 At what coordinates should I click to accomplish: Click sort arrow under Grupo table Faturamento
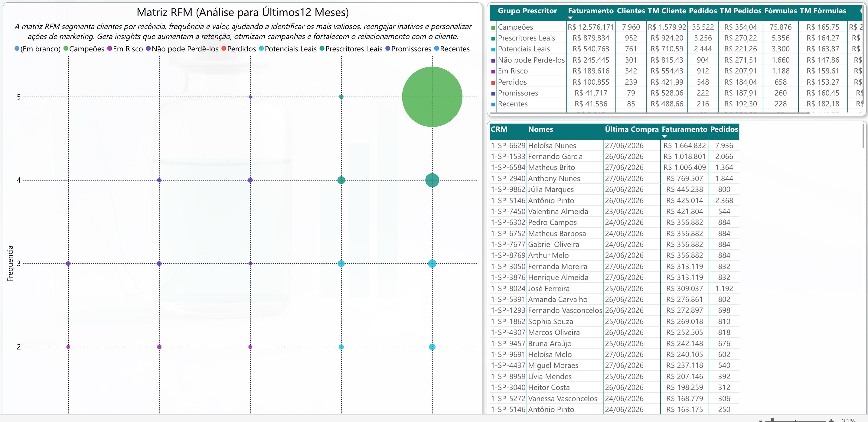point(570,18)
